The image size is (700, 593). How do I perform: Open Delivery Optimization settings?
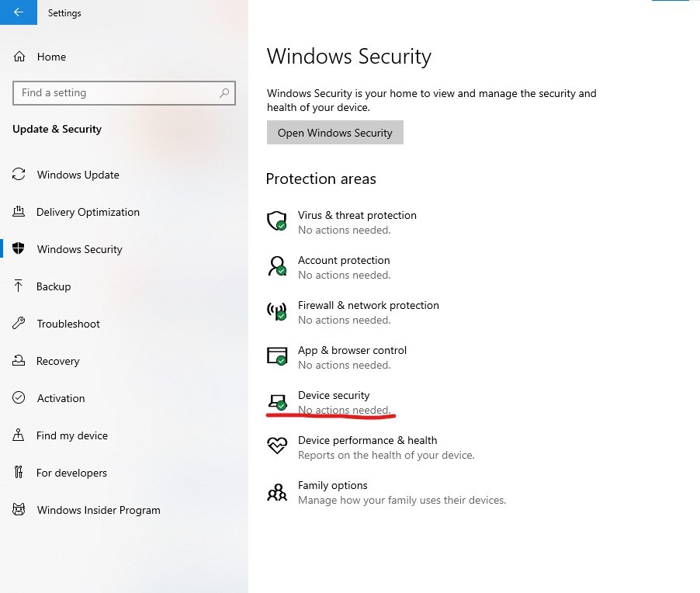click(88, 212)
